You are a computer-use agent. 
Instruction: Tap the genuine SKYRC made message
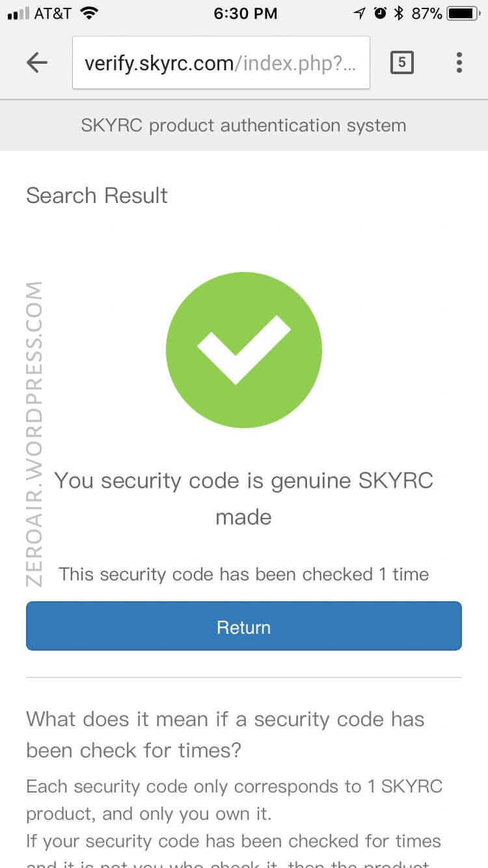point(243,498)
